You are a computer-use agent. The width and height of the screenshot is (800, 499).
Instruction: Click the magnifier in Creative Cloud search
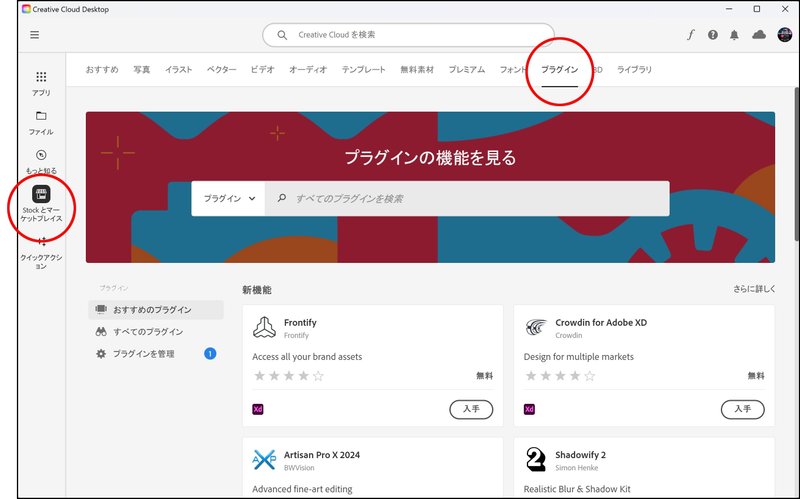[x=282, y=35]
